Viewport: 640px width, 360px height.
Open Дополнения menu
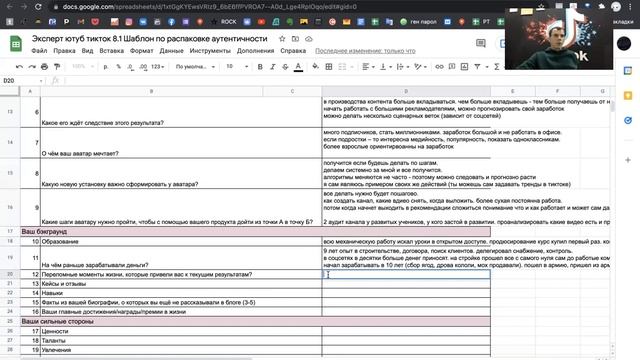tap(256, 51)
